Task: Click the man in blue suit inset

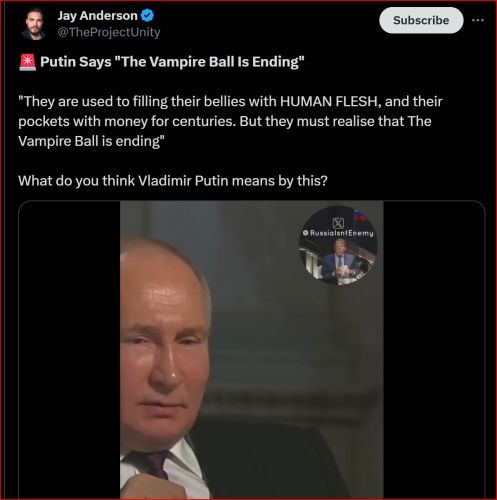Action: click(340, 262)
